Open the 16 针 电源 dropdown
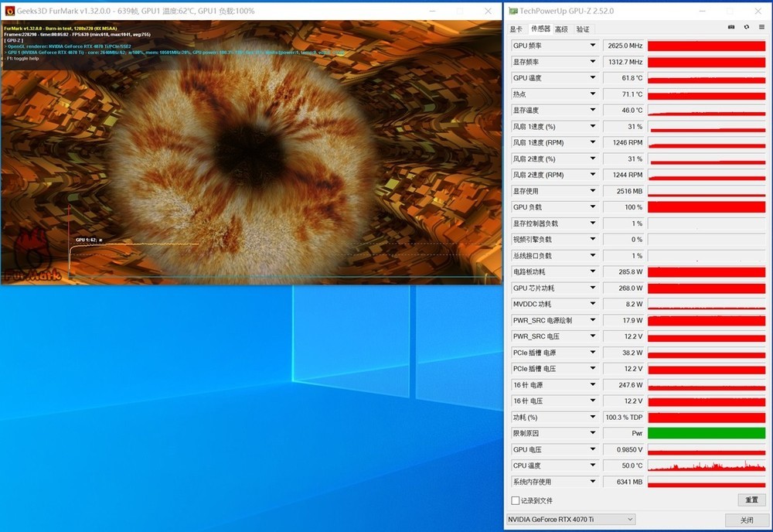The width and height of the screenshot is (773, 532). [x=593, y=384]
